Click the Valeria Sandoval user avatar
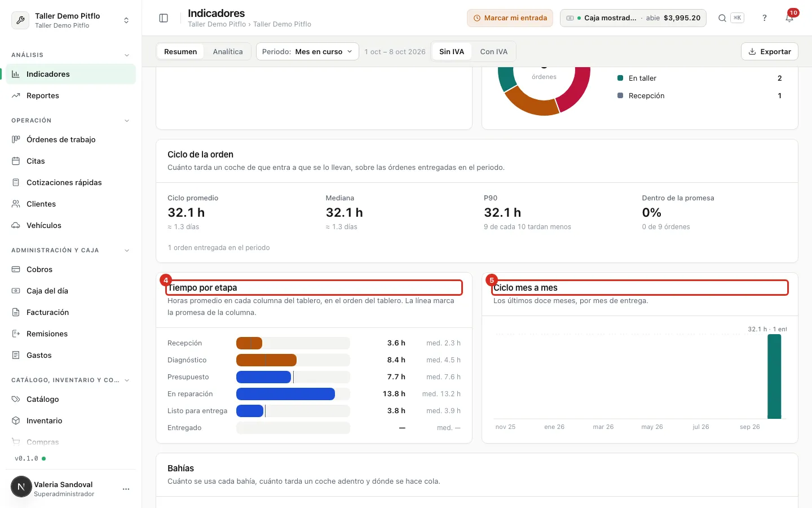This screenshot has height=508, width=812. pyautogui.click(x=21, y=487)
